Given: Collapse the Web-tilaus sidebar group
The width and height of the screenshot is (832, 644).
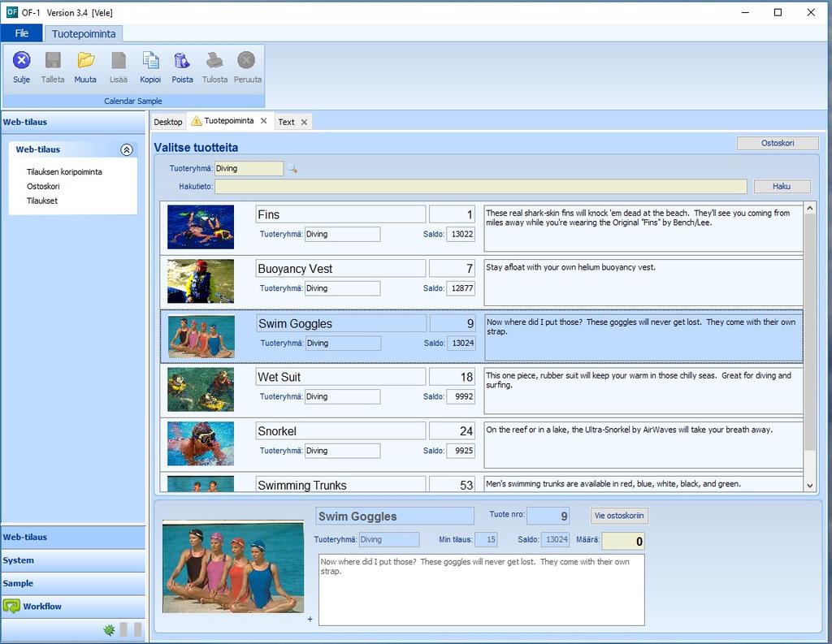Looking at the screenshot, I should tap(126, 149).
